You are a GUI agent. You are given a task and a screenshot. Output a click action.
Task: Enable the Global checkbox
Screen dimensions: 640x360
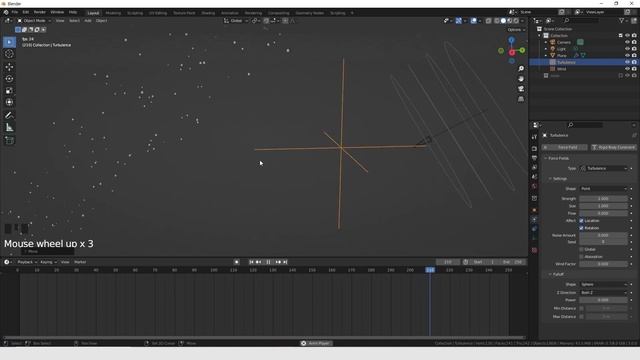tap(582, 249)
